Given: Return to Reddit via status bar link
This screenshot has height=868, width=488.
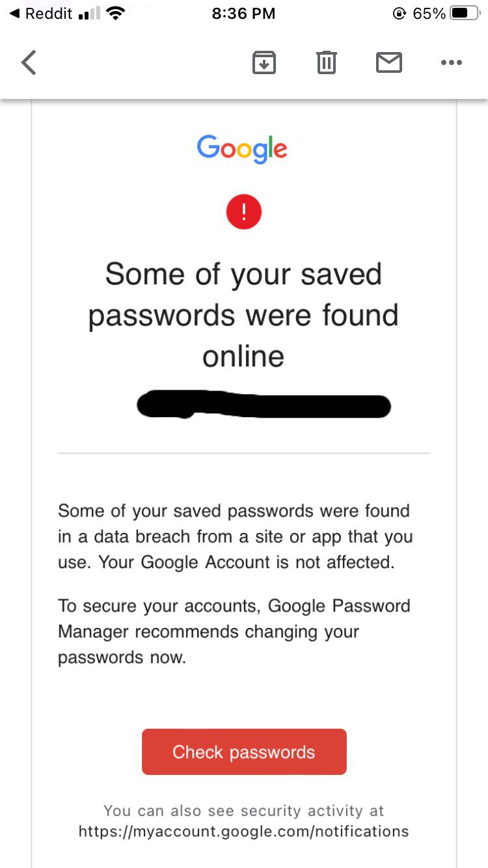Looking at the screenshot, I should pos(41,14).
